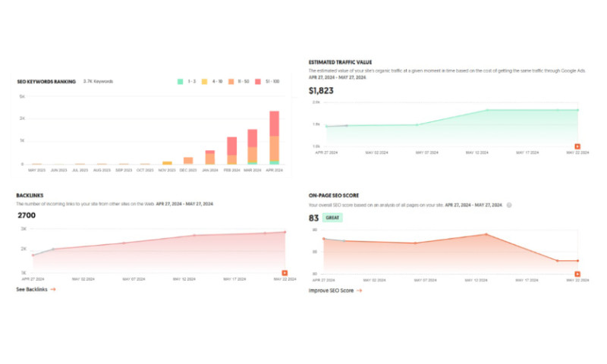607x364 pixels.
Task: Open the See Backlinks link
Action: coord(31,289)
